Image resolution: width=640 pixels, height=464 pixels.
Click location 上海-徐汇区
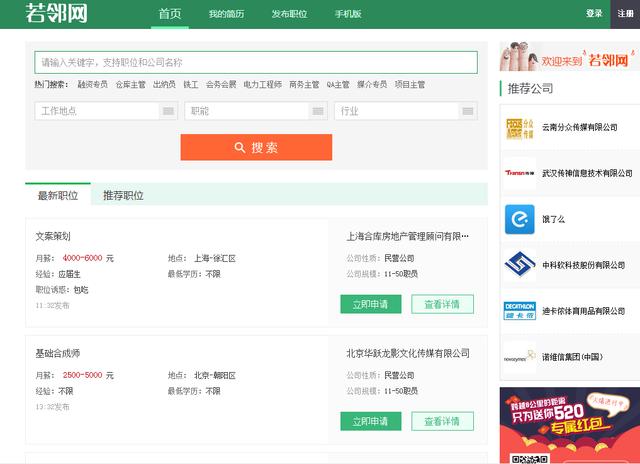click(x=215, y=258)
